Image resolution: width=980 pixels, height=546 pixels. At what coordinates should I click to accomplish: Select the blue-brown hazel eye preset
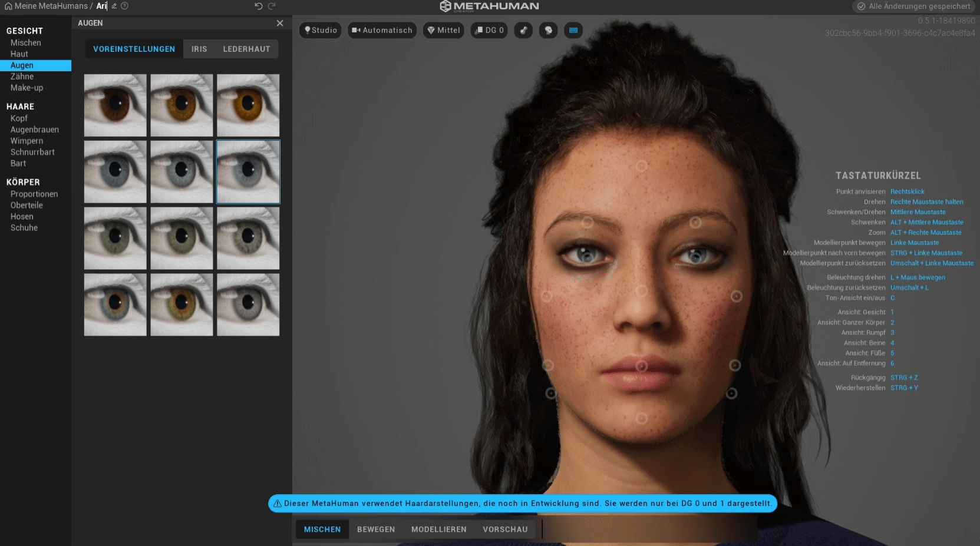click(x=116, y=305)
